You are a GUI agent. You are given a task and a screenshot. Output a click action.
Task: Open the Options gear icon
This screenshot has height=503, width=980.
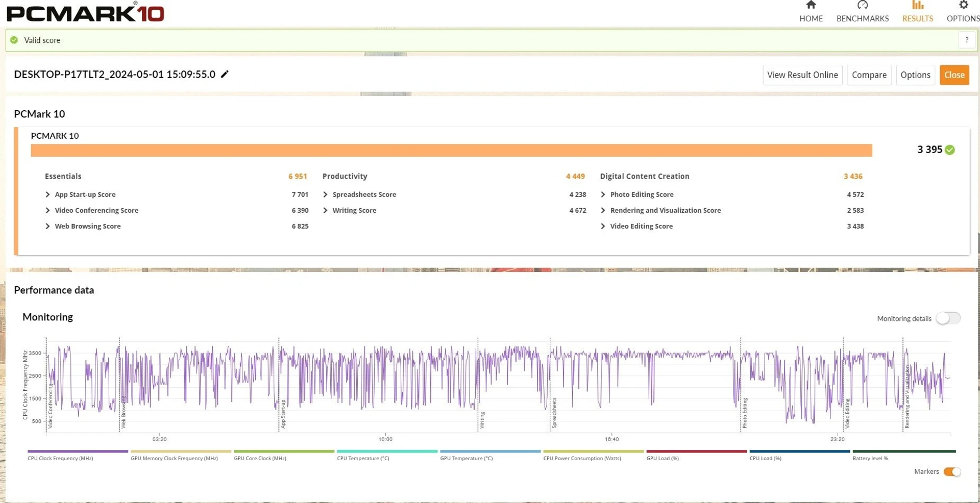click(963, 5)
